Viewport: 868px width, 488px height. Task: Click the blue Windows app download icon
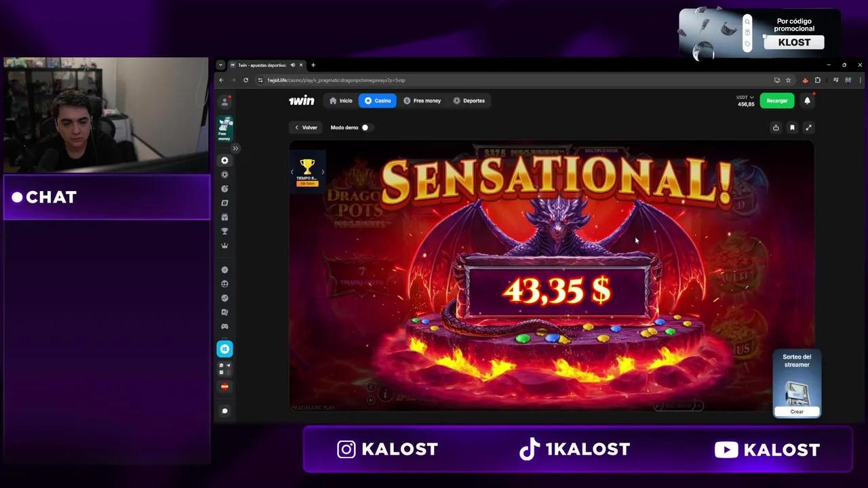[224, 348]
